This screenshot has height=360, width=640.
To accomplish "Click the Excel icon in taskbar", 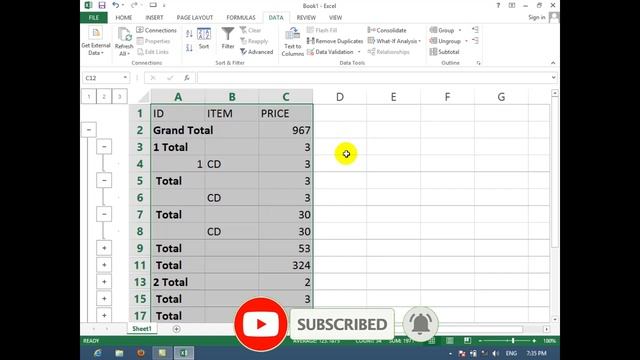I will pyautogui.click(x=184, y=353).
